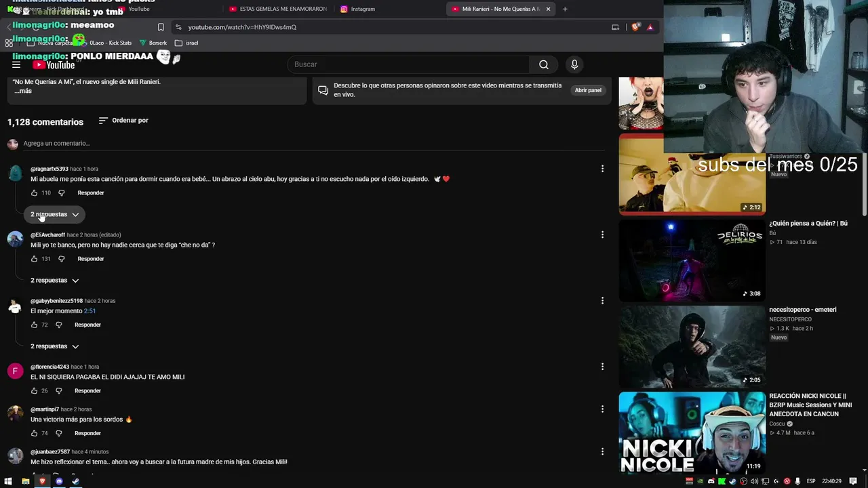This screenshot has height=488, width=868.
Task: Open Steam from the taskbar
Action: point(75,481)
